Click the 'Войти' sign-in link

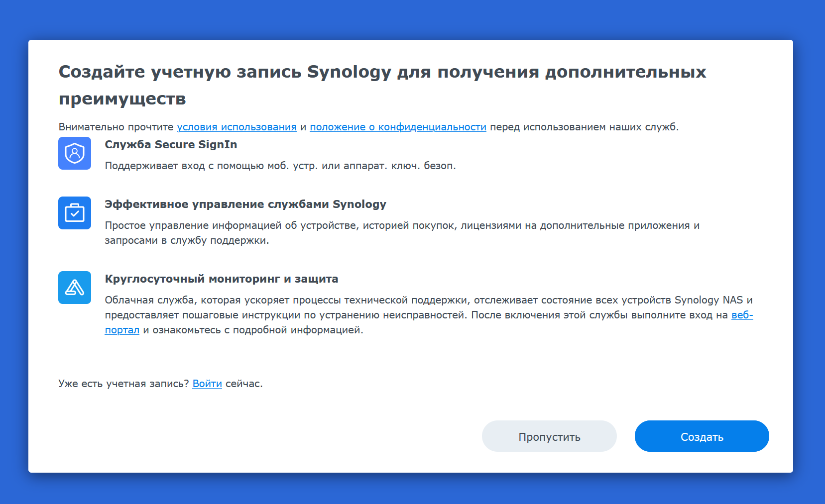207,384
